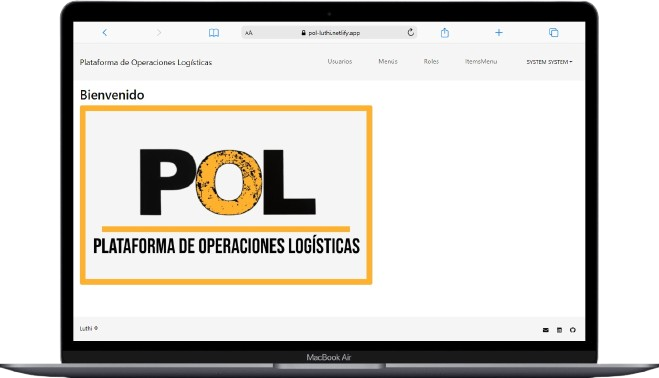Open the Safari share sheet icon
659x378 pixels.
click(x=445, y=32)
